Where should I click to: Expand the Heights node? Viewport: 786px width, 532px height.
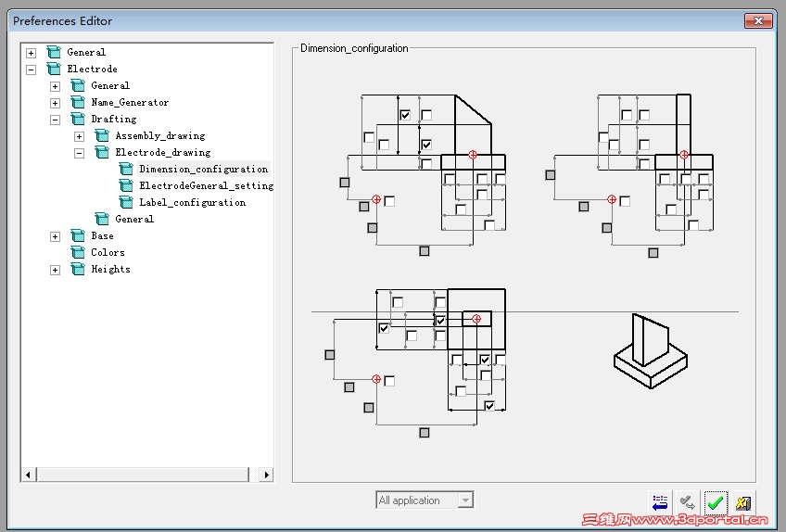pos(55,271)
